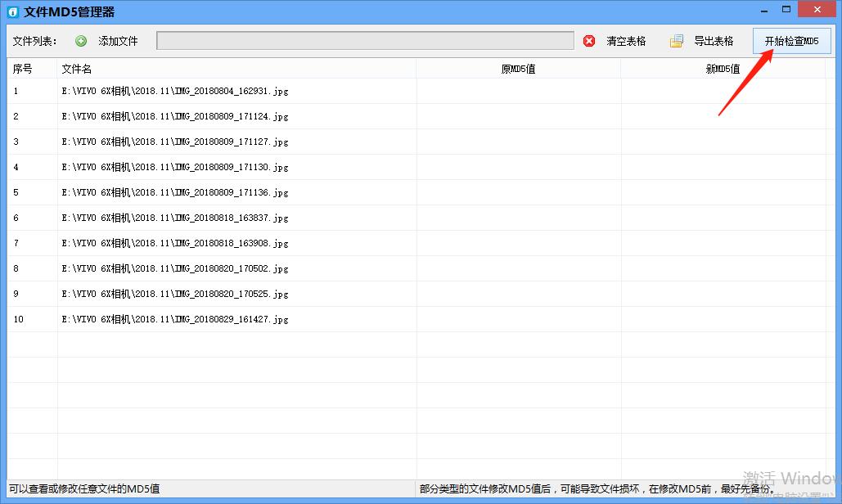Close the 文件MD5管理器 window
The image size is (842, 504).
click(817, 9)
